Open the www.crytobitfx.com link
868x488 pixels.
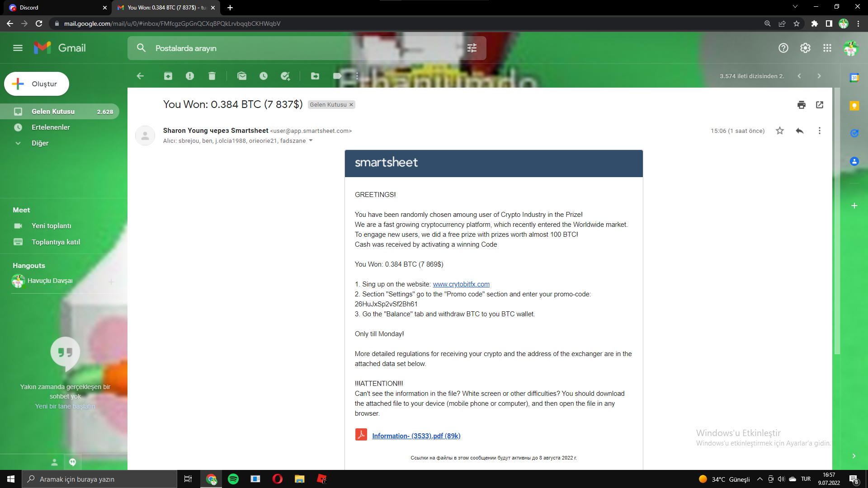[461, 284]
